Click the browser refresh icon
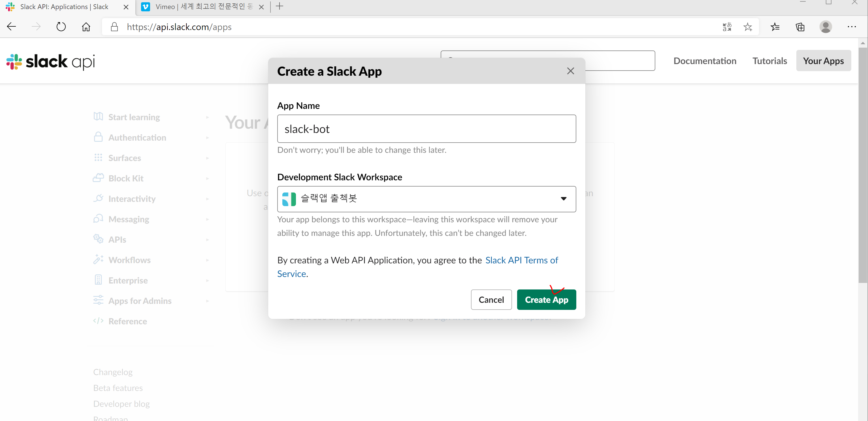 click(61, 27)
